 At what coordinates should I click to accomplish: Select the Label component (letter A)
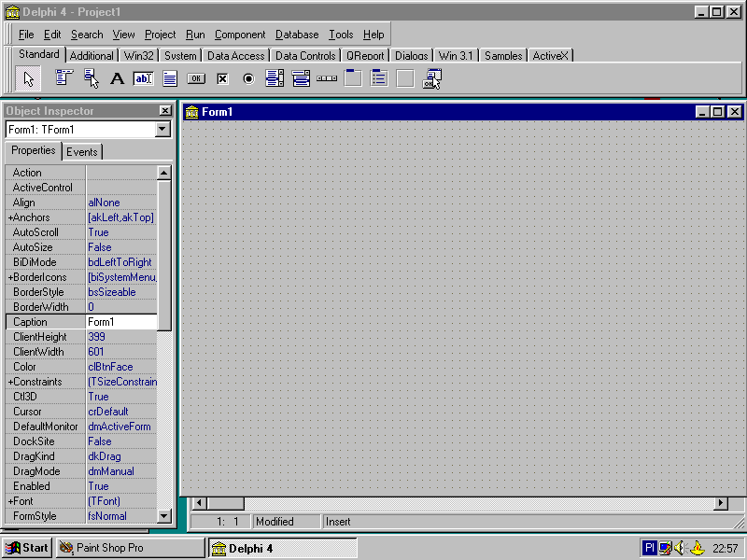(x=117, y=79)
